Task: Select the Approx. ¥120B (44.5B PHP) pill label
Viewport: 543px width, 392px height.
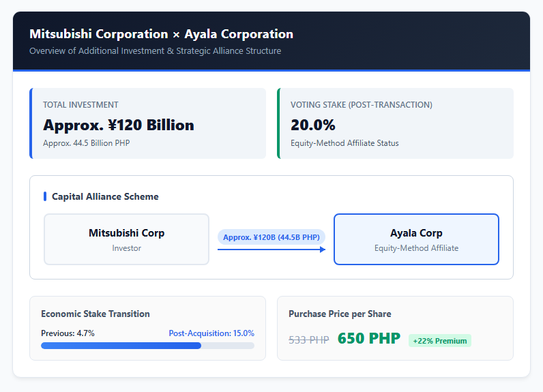Action: coord(271,237)
